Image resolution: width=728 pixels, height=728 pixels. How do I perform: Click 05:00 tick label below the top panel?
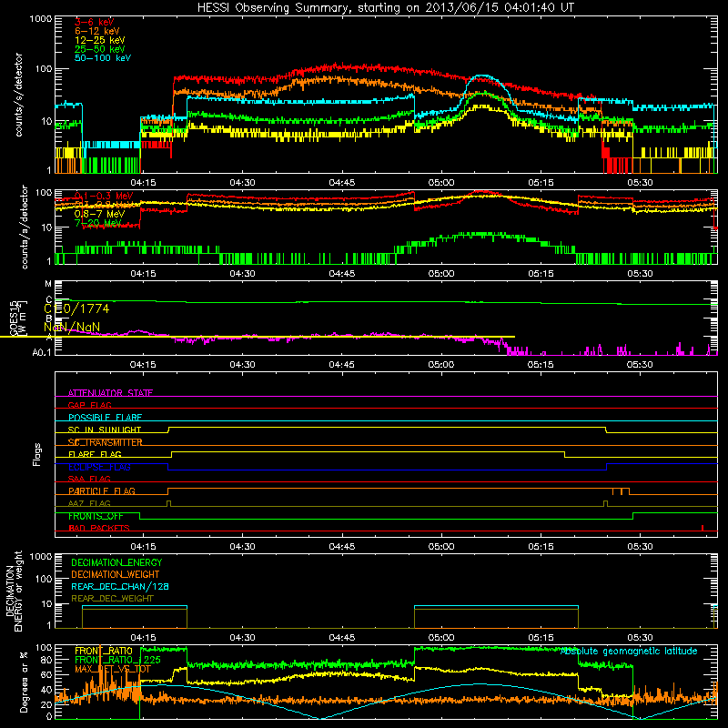pos(441,183)
